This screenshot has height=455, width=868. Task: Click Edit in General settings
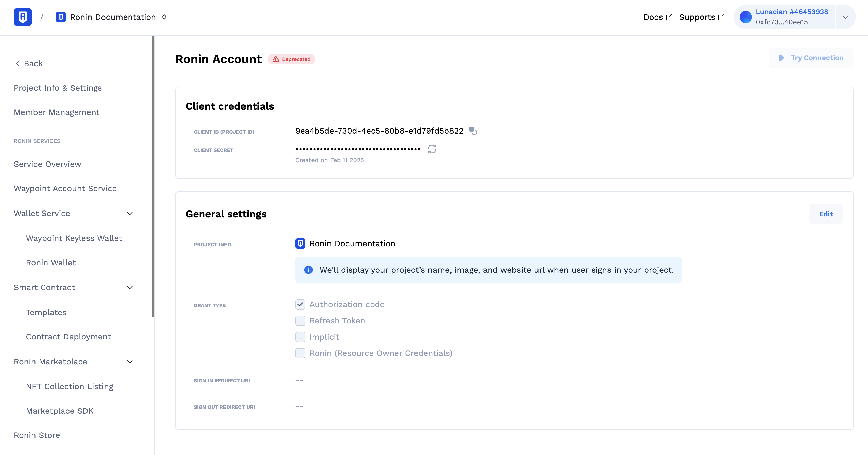[x=826, y=214]
